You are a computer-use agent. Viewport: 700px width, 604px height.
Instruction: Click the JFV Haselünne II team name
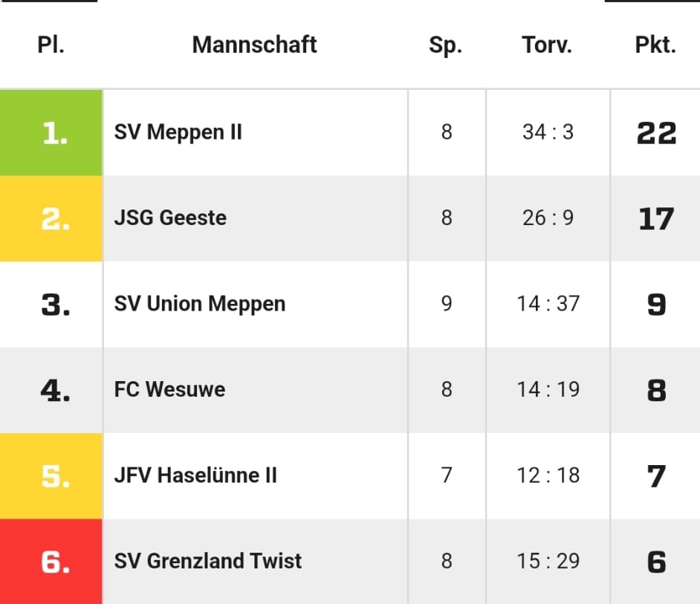tap(195, 475)
